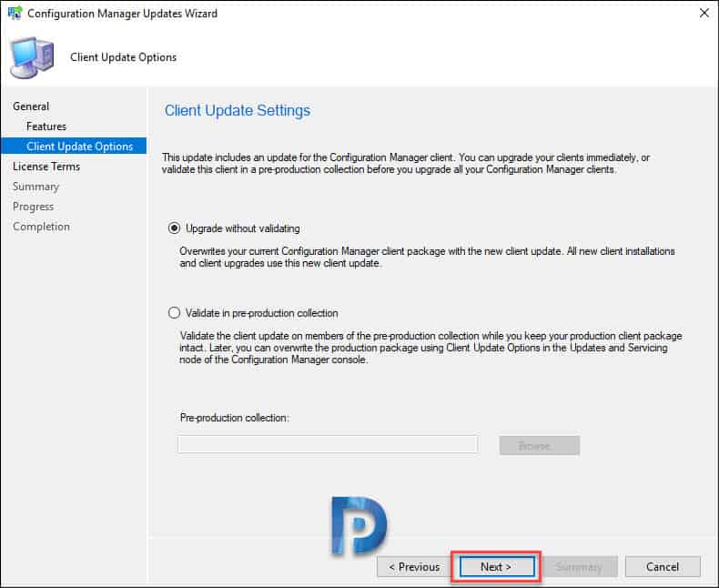Click the computer icon beside Client Update Options

(32, 57)
